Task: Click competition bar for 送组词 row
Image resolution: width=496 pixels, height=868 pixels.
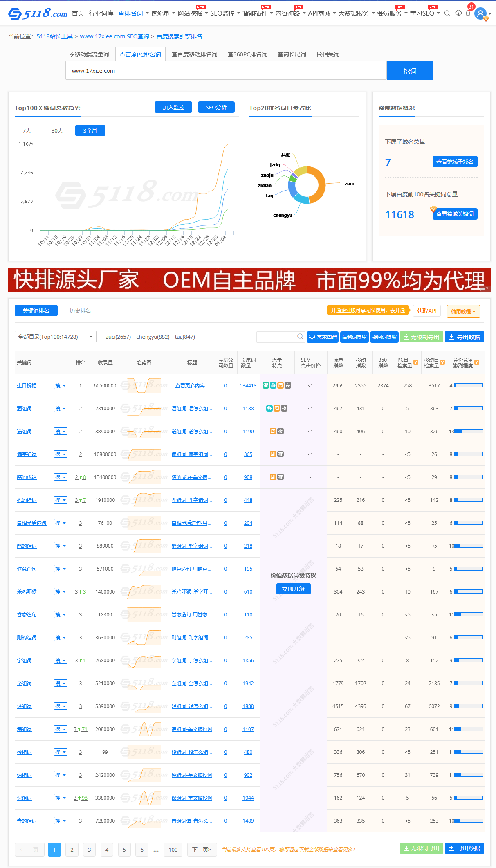Action: pyautogui.click(x=468, y=431)
